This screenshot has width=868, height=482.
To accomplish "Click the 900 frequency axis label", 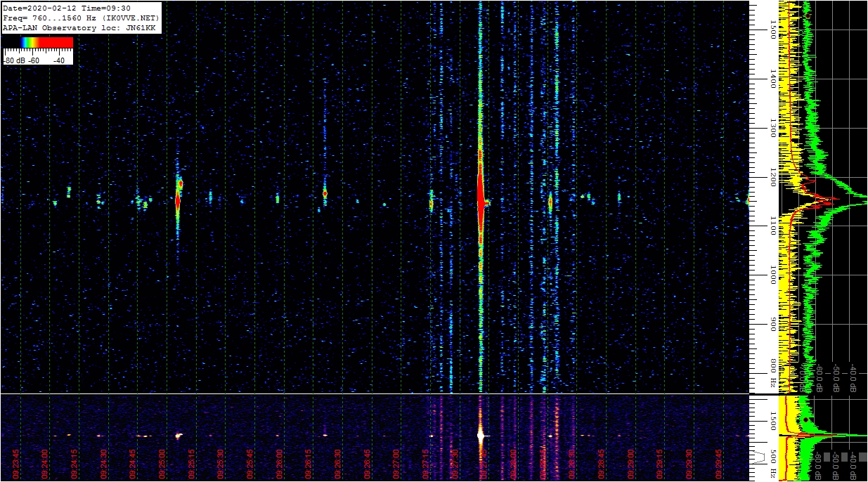I will click(773, 324).
